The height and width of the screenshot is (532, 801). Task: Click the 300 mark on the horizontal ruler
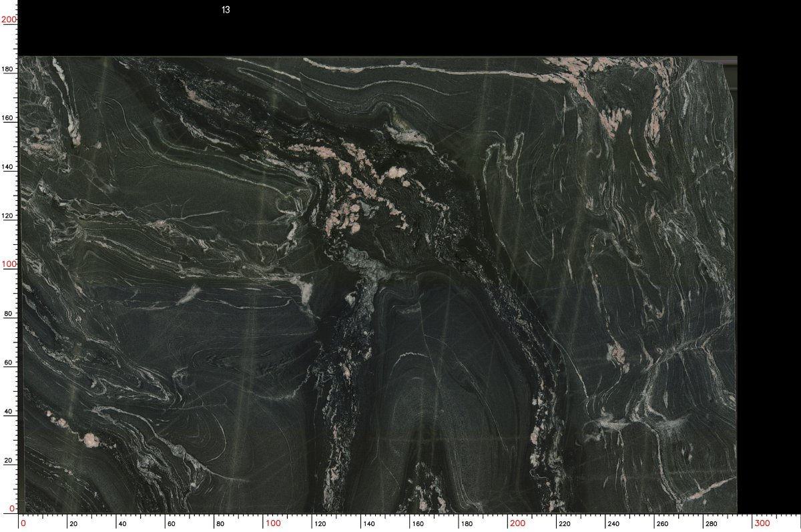tap(762, 523)
